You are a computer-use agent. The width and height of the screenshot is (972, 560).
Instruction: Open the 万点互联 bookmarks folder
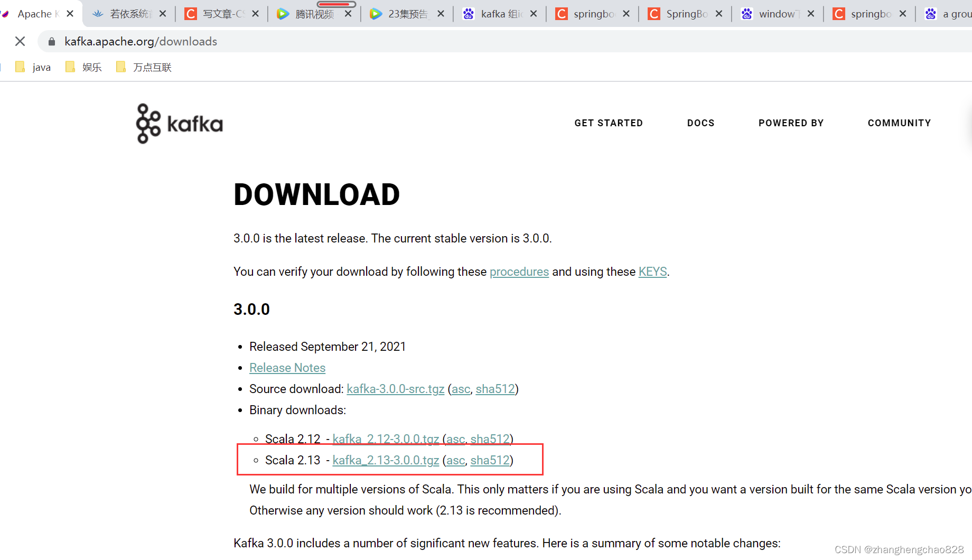click(x=144, y=67)
